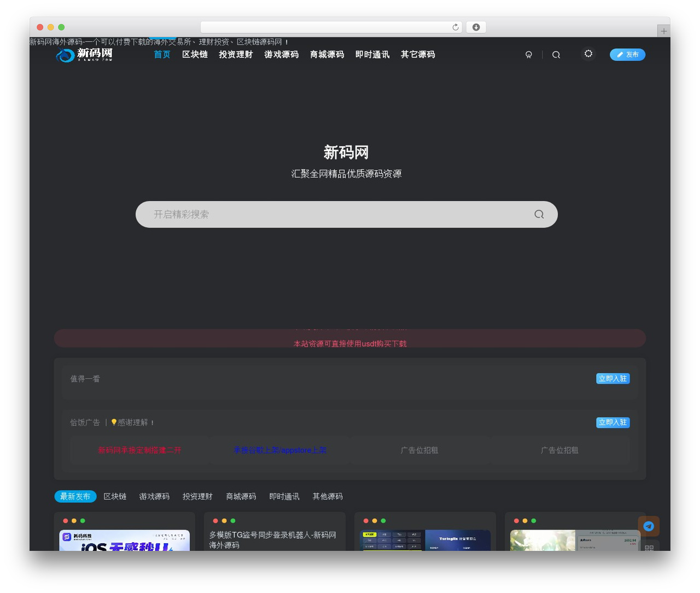
Task: Open the 其它源码 navigation item
Action: coord(418,55)
